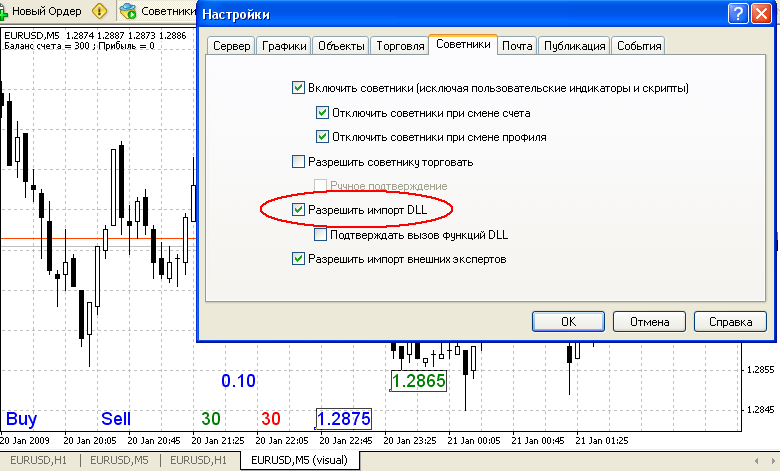Image resolution: width=780 pixels, height=472 pixels.
Task: Click the tab scroll left arrow
Action: pyautogui.click(x=757, y=461)
